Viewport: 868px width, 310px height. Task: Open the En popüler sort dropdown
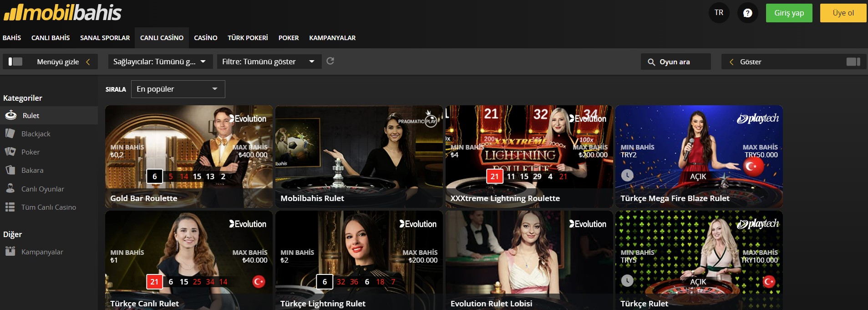[x=178, y=89]
